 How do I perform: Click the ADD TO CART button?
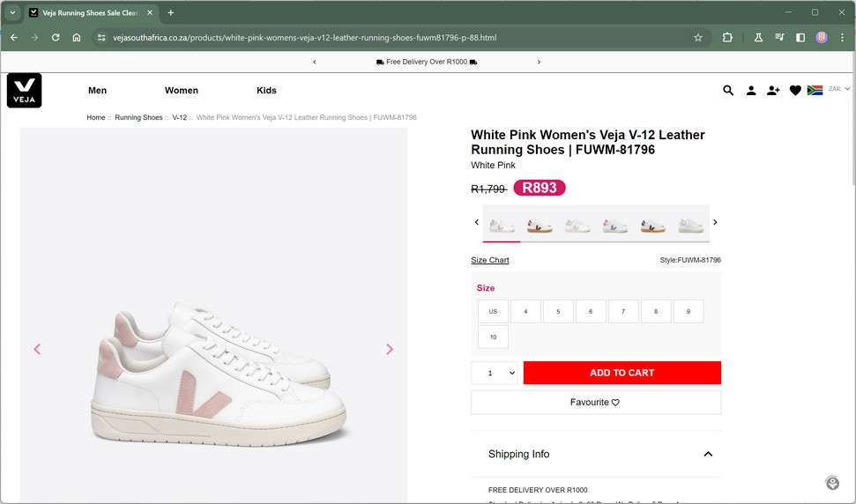point(622,373)
